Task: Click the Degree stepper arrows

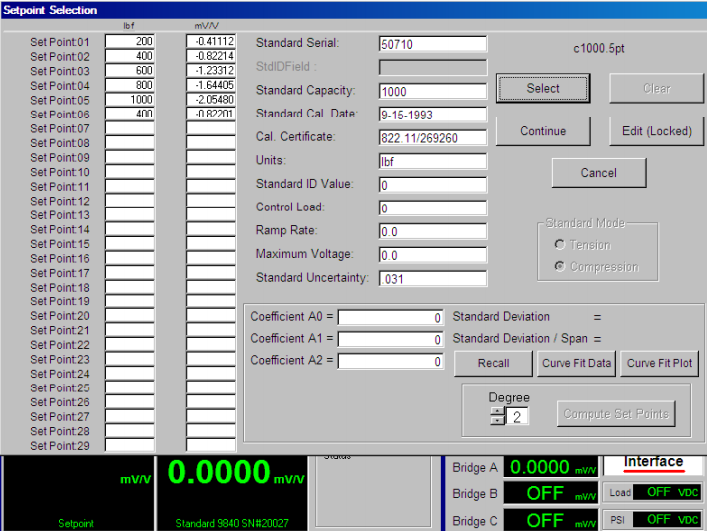Action: [496, 415]
